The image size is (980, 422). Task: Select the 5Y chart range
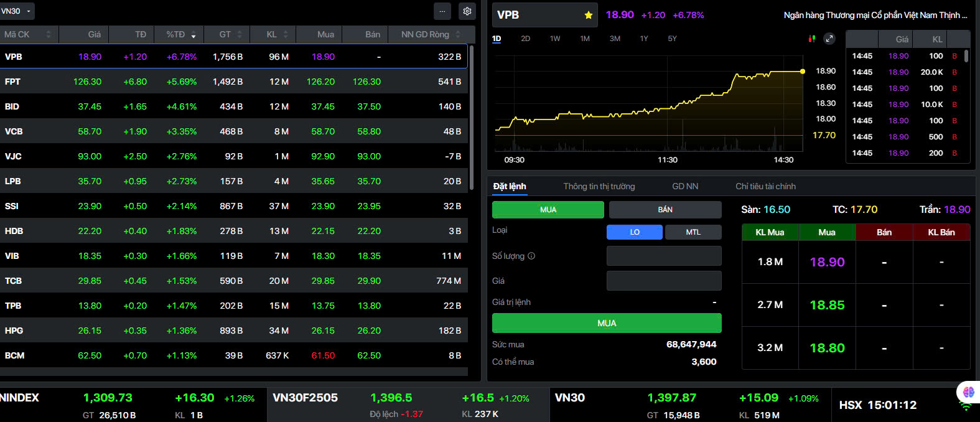pos(673,39)
